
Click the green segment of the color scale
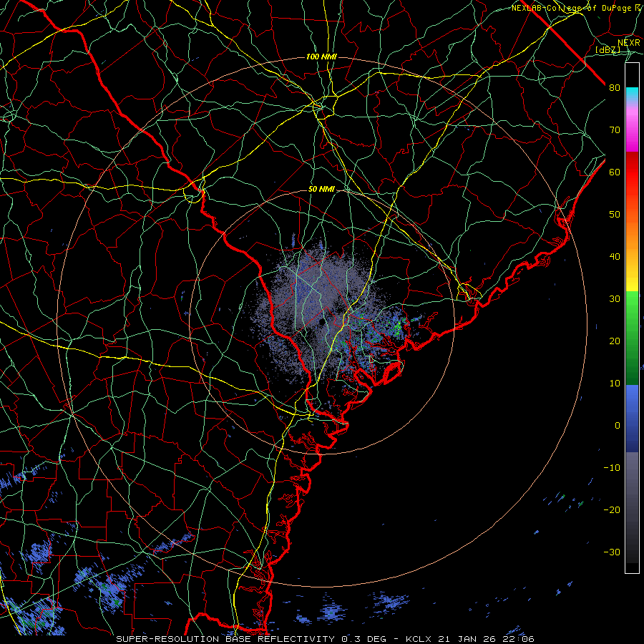point(632,338)
